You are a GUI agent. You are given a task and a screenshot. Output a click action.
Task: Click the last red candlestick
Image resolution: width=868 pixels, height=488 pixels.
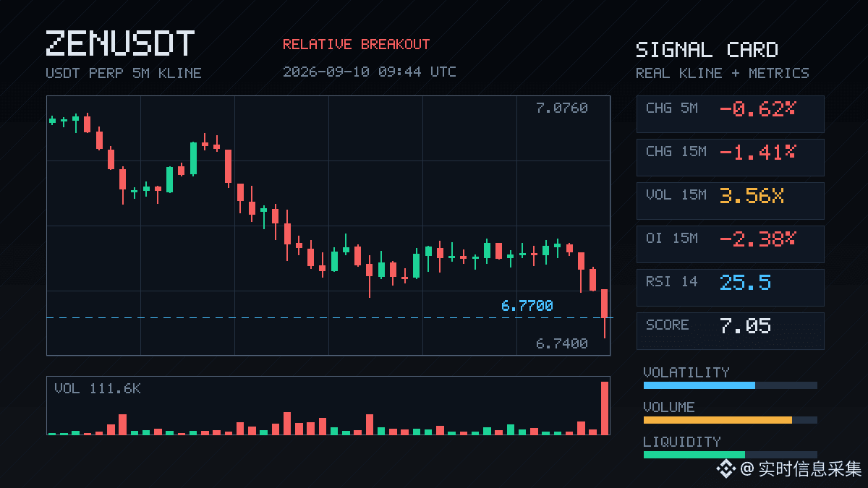[x=605, y=304]
